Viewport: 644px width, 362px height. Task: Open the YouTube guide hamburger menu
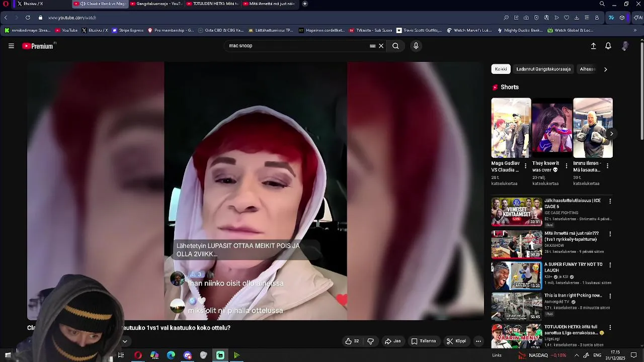11,46
